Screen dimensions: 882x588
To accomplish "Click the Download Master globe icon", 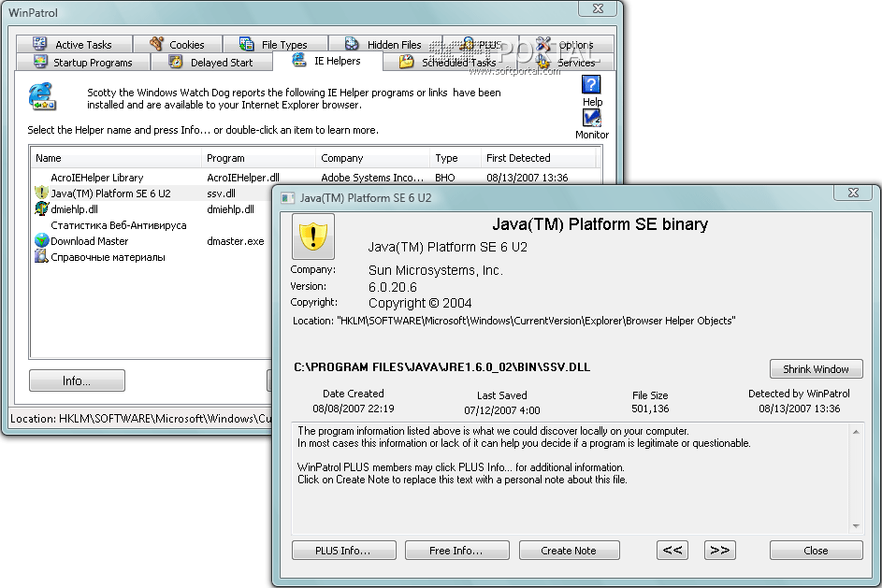I will pos(42,240).
